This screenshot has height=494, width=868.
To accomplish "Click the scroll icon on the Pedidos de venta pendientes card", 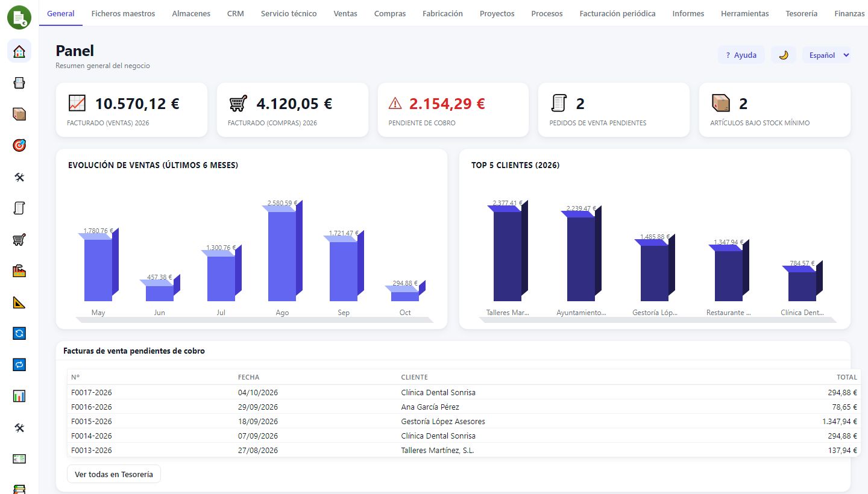I will (559, 104).
